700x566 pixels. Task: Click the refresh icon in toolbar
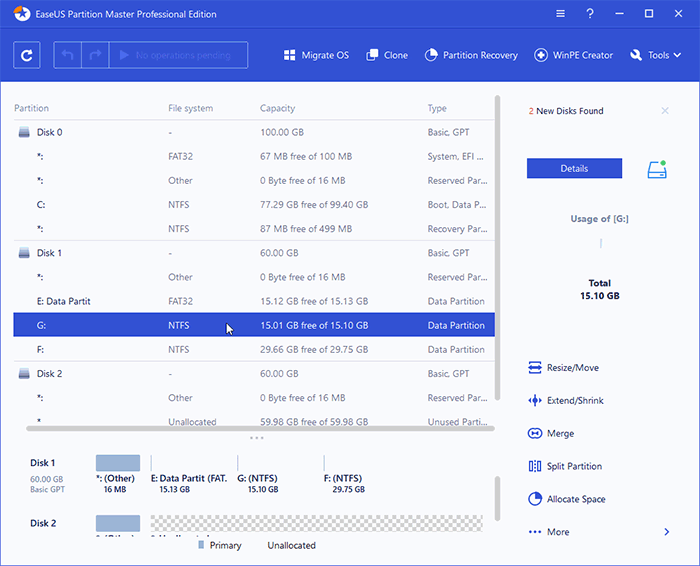point(27,55)
